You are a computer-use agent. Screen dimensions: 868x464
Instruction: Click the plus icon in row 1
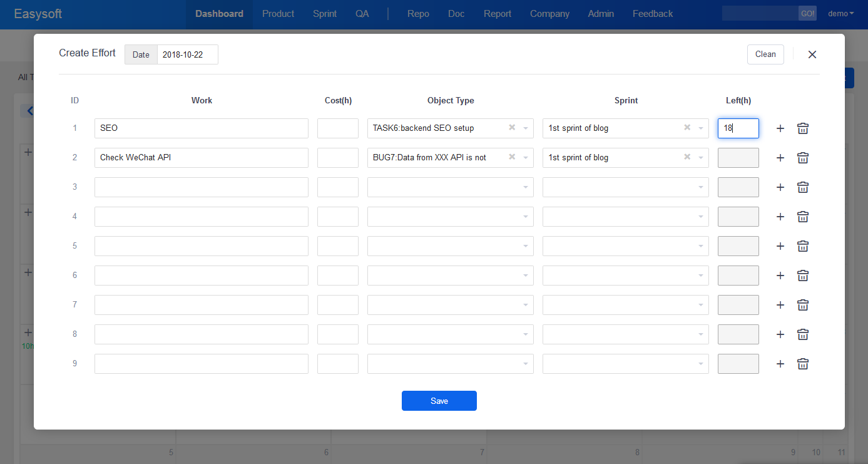pyautogui.click(x=780, y=128)
